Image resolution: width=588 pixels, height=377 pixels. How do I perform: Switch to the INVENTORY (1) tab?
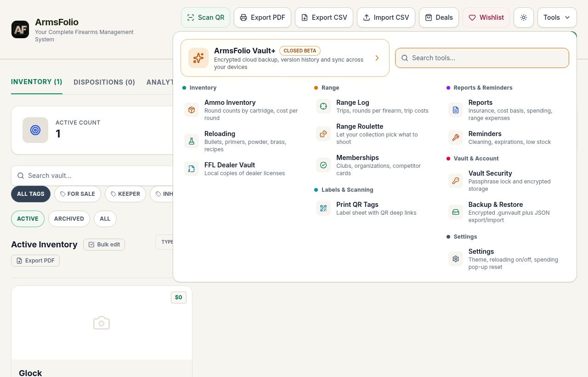[37, 82]
